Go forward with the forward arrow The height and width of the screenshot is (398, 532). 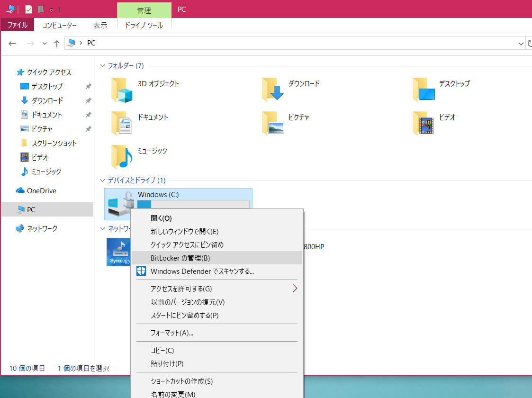(x=30, y=44)
